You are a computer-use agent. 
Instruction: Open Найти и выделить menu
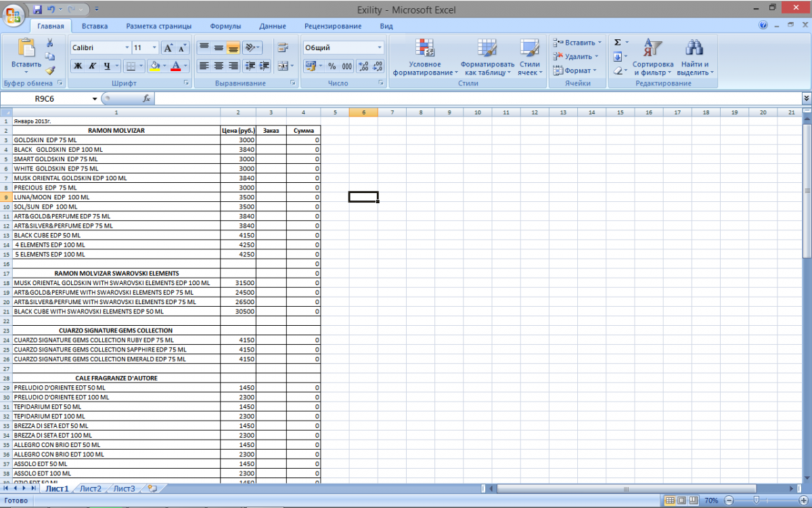[694, 57]
